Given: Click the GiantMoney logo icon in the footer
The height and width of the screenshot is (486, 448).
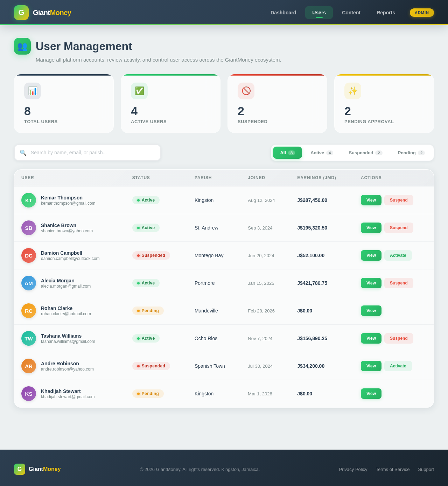Looking at the screenshot, I should (x=20, y=469).
